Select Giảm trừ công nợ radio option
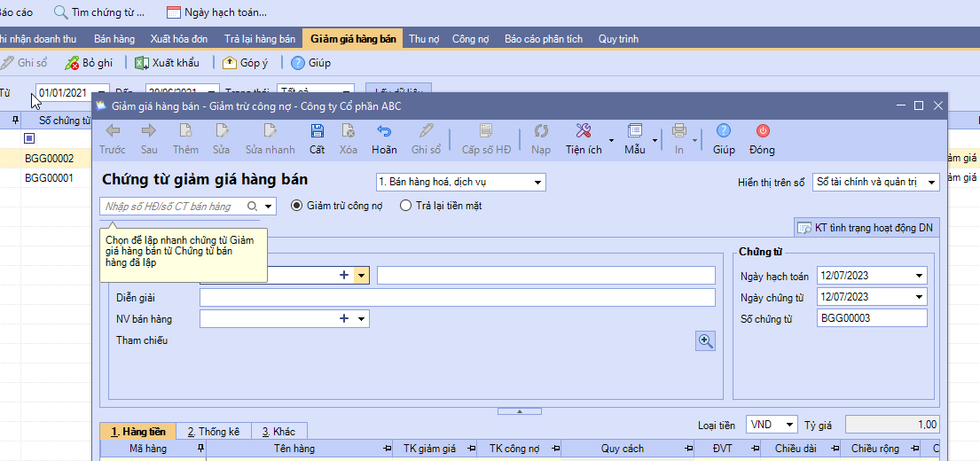Viewport: 980px width, 461px height. 297,206
